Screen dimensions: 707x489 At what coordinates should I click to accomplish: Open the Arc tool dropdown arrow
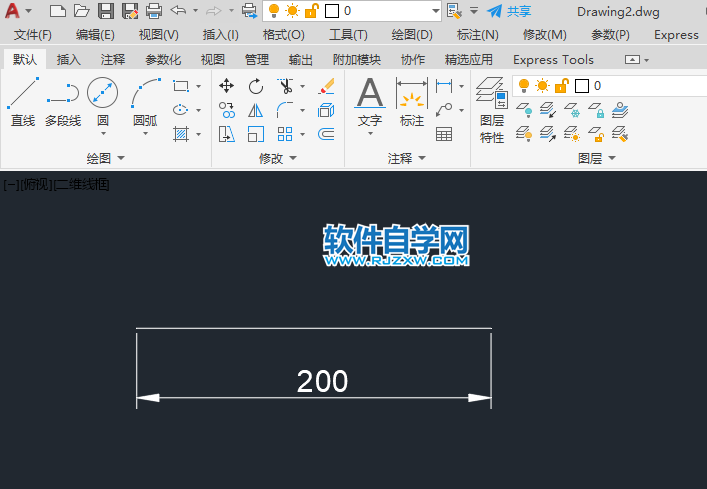146,134
